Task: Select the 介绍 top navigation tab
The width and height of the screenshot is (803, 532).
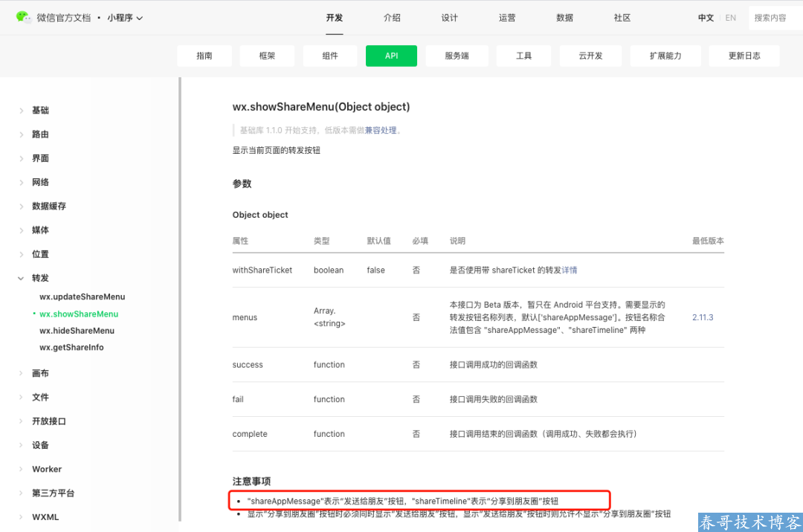Action: (x=392, y=18)
